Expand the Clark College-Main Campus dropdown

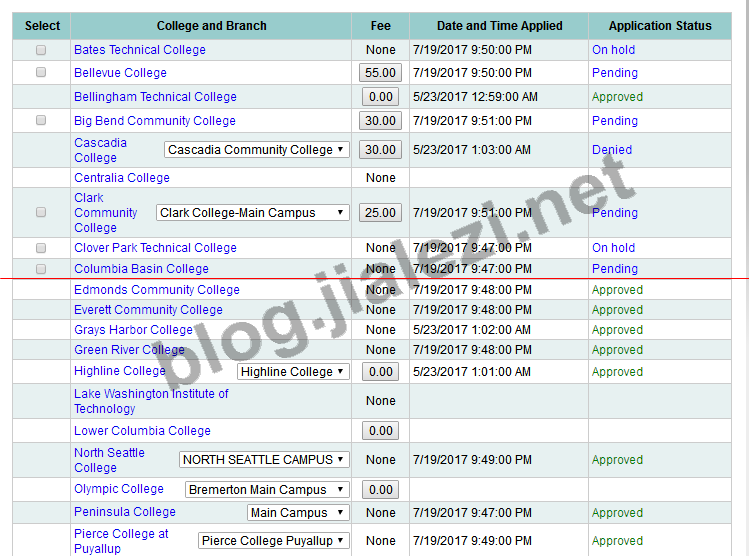253,213
